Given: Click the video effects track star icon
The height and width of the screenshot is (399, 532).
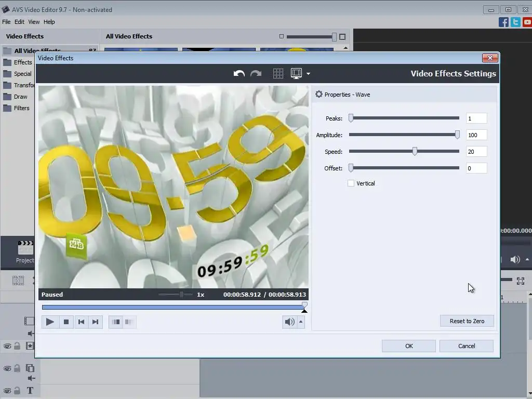Looking at the screenshot, I should [x=30, y=345].
